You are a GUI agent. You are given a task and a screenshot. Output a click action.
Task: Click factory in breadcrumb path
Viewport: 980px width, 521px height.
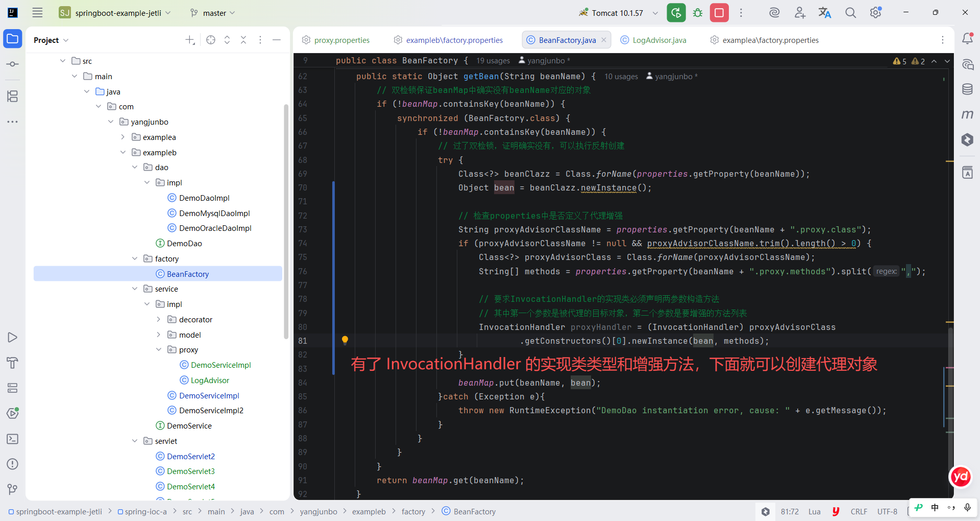pyautogui.click(x=413, y=511)
